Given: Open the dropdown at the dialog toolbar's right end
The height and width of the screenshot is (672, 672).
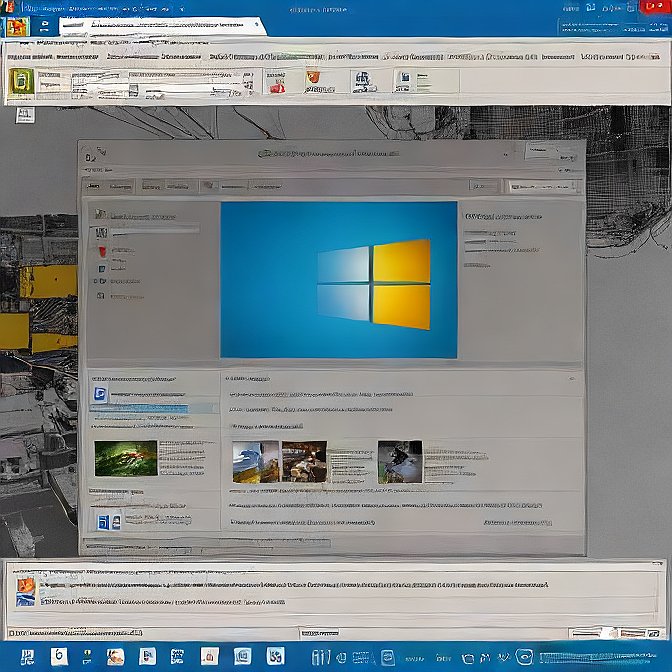Looking at the screenshot, I should (x=543, y=187).
